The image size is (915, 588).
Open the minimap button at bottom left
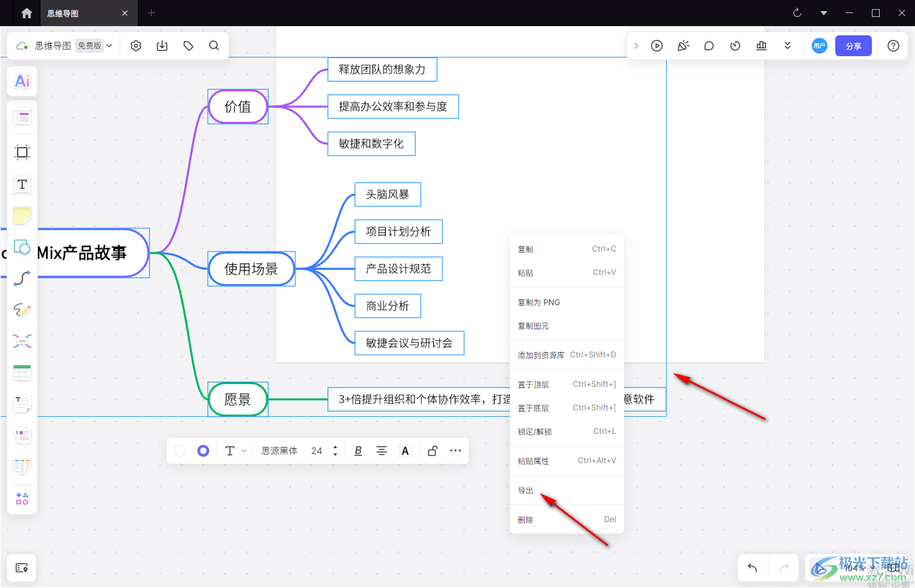point(22,568)
